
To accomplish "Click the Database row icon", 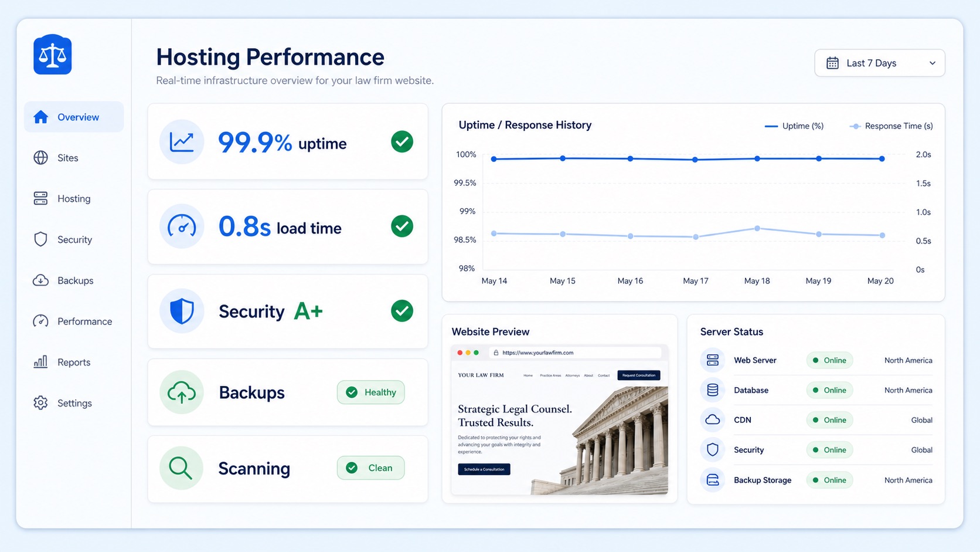I will pyautogui.click(x=713, y=390).
